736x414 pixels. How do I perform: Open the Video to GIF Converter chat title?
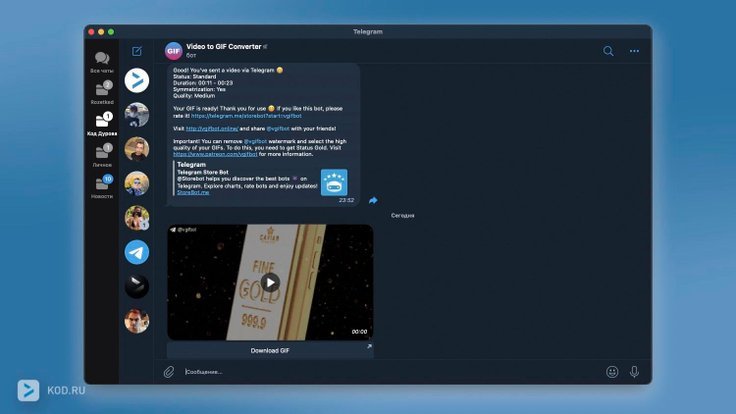[223, 46]
